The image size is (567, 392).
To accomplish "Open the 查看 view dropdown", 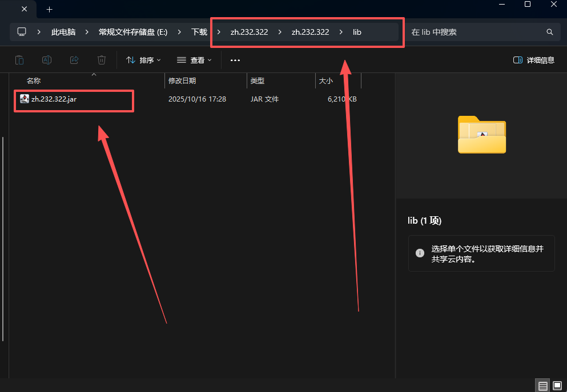I will pos(194,60).
